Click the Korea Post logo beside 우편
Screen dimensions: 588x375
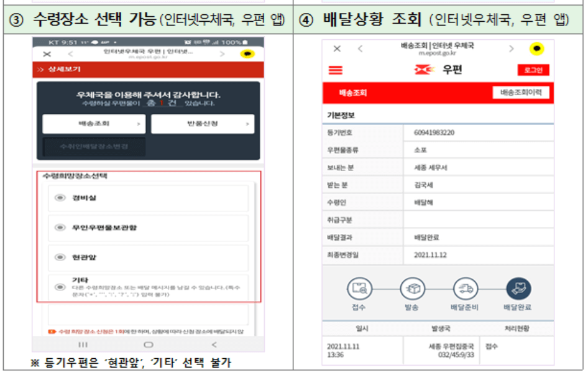pyautogui.click(x=425, y=70)
